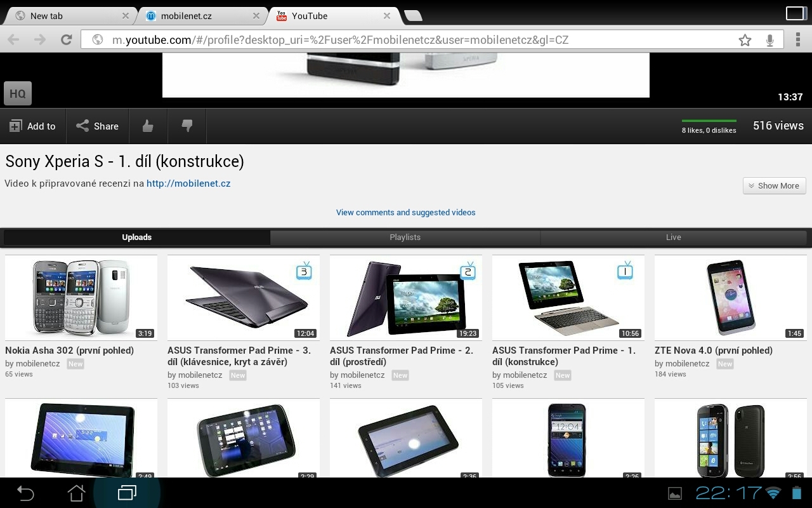Switch to the Live tab
Screen dimensions: 812x508
(x=673, y=237)
